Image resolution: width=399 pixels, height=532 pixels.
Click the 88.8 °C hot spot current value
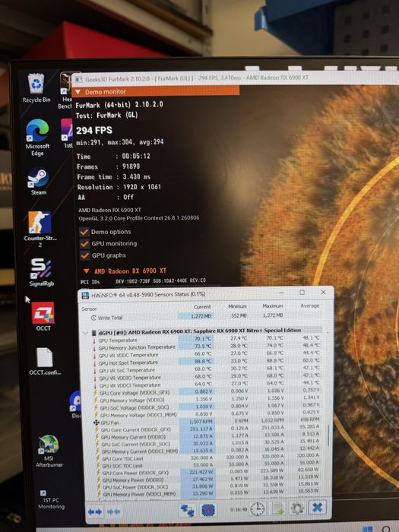pyautogui.click(x=202, y=361)
